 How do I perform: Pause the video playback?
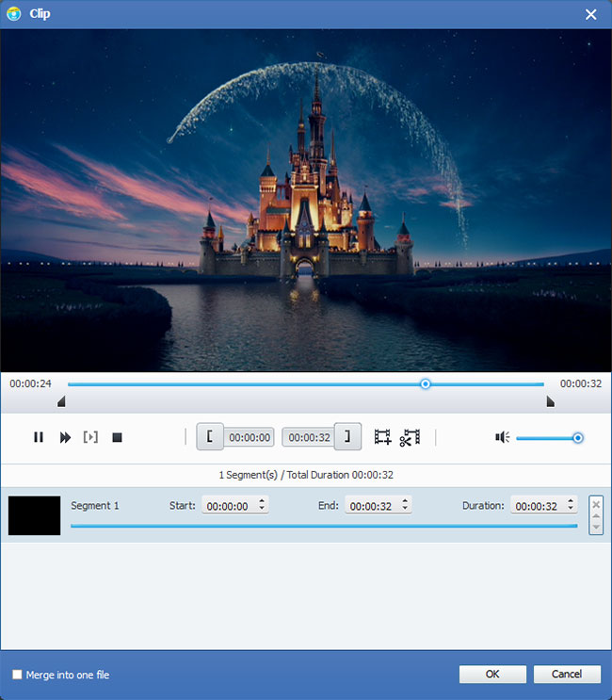pyautogui.click(x=39, y=437)
